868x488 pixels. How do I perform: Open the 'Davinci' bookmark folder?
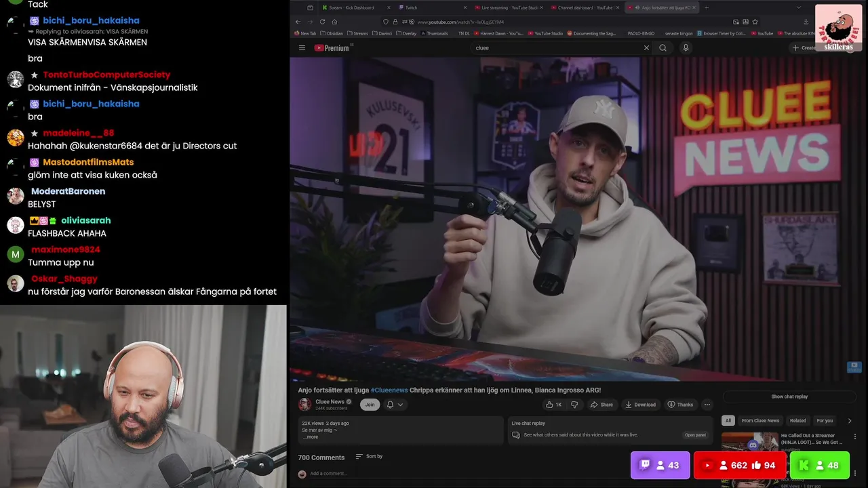[383, 33]
